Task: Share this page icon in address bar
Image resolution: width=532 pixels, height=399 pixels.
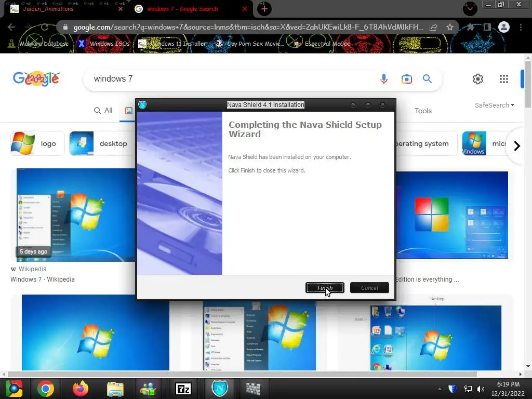Action: click(x=433, y=27)
